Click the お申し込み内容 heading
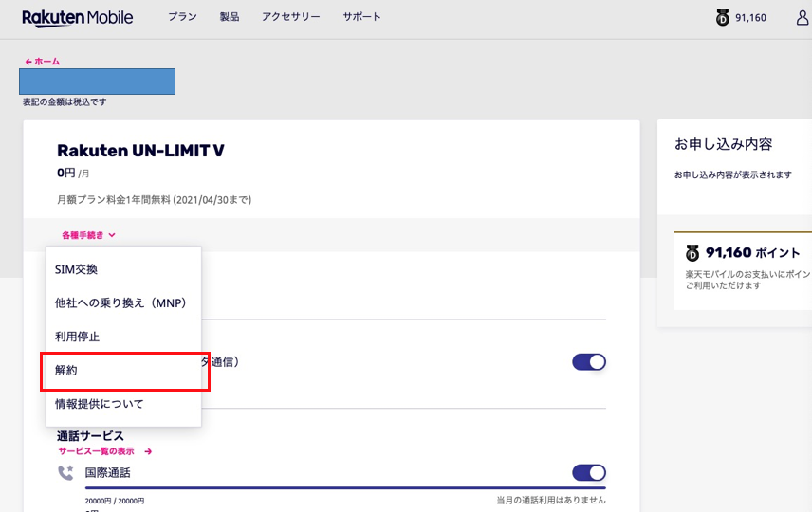The height and width of the screenshot is (512, 812). 723,144
